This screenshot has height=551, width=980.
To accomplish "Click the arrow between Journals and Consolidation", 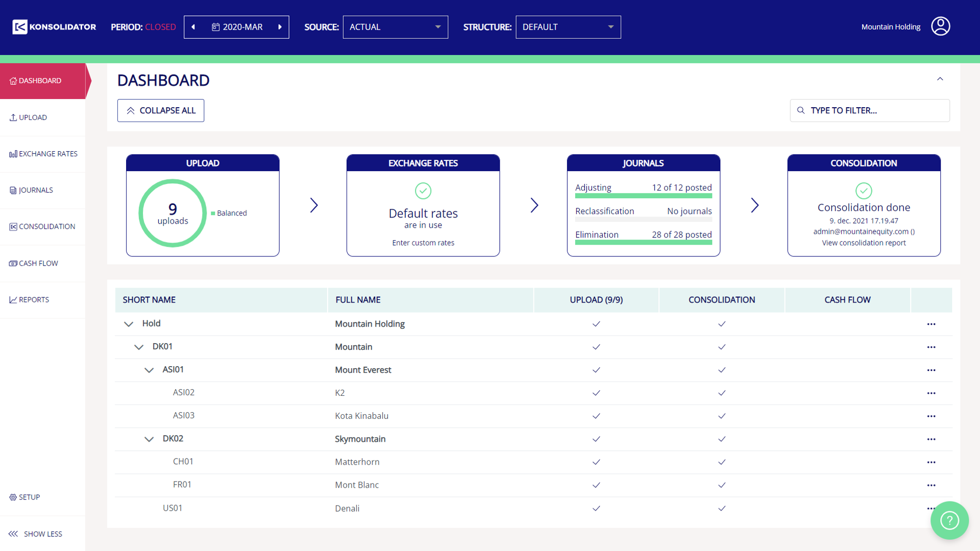I will click(755, 205).
